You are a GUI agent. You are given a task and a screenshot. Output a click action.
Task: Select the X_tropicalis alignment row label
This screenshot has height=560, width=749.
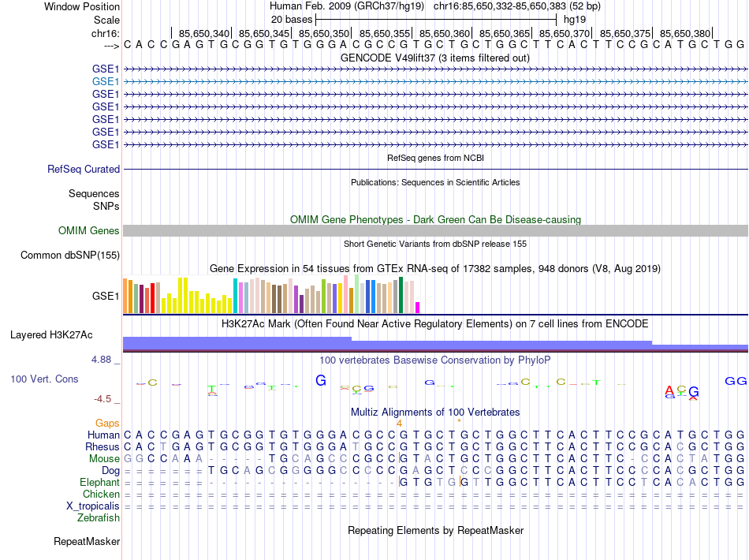[93, 506]
